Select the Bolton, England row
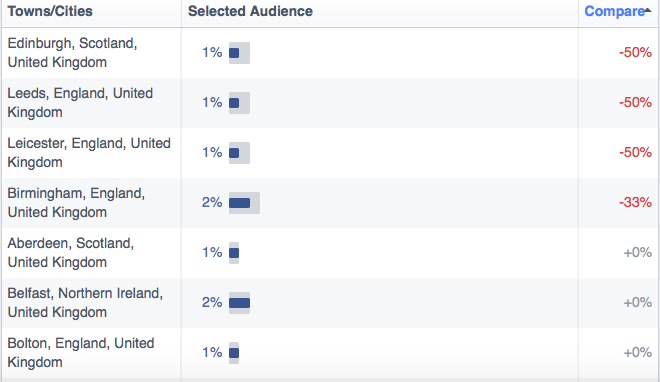 330,353
